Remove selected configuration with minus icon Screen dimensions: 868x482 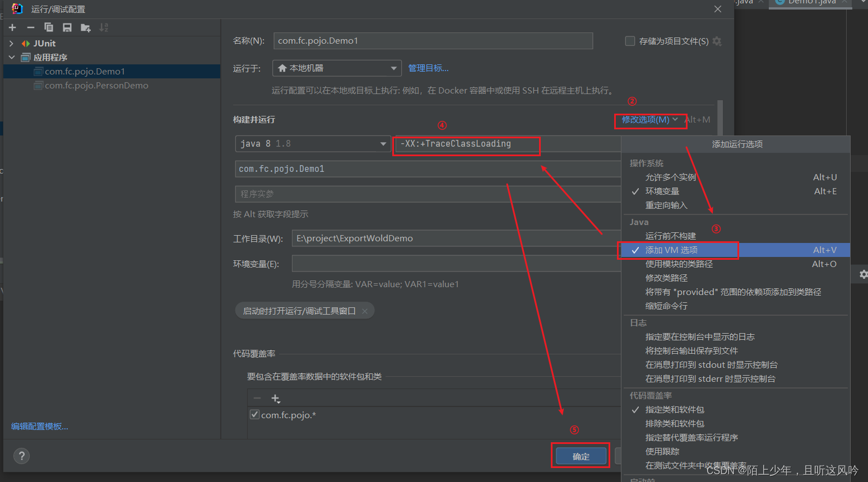31,27
